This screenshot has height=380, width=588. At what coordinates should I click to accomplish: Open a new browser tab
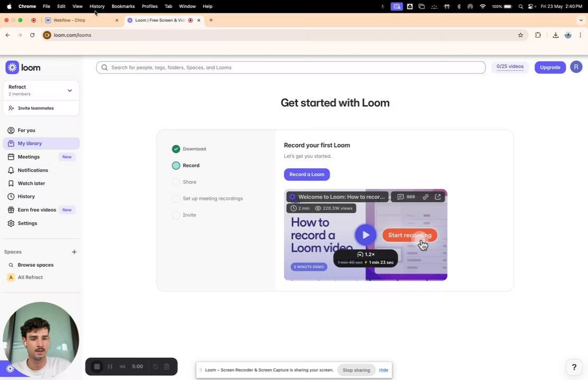(211, 20)
